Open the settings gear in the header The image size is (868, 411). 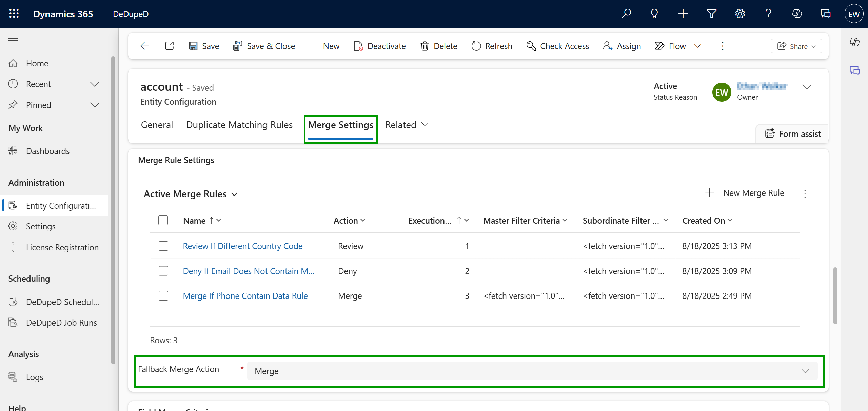click(x=740, y=14)
